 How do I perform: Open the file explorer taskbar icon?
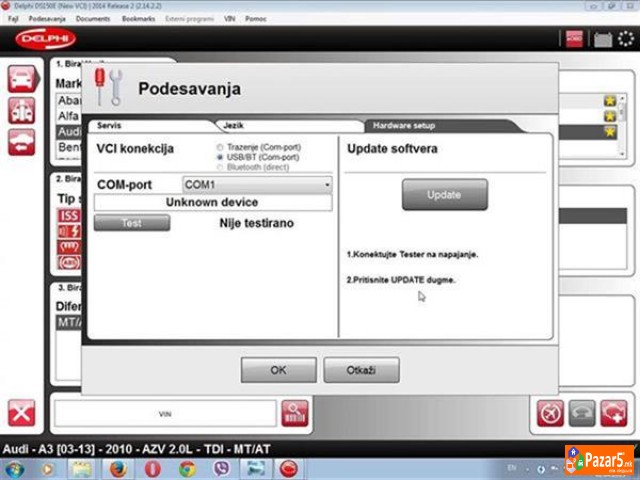coord(82,469)
